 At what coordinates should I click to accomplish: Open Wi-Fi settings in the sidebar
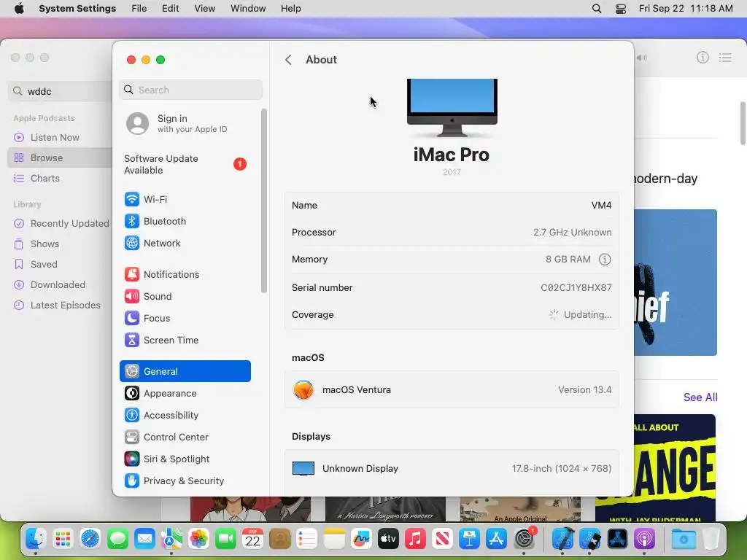(185, 199)
